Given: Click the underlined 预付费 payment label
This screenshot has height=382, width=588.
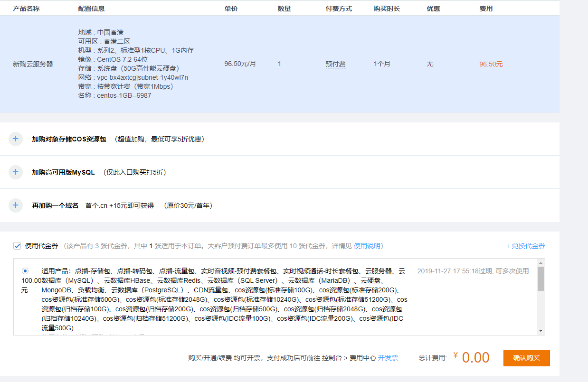Looking at the screenshot, I should pyautogui.click(x=335, y=64).
